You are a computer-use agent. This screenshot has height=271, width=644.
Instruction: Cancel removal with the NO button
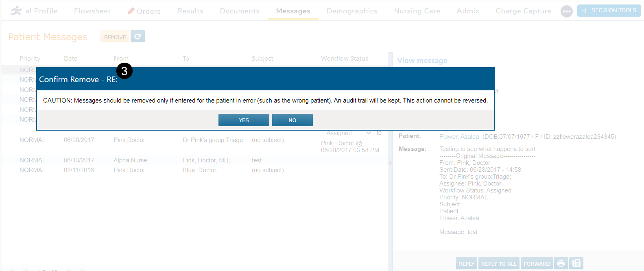292,120
